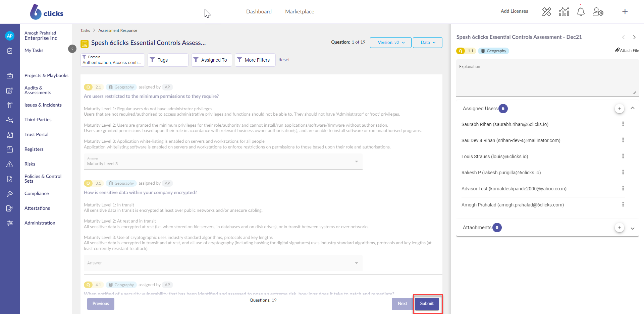The image size is (644, 314).
Task: Open options menu for Amogh Prahalad
Action: coord(623,204)
